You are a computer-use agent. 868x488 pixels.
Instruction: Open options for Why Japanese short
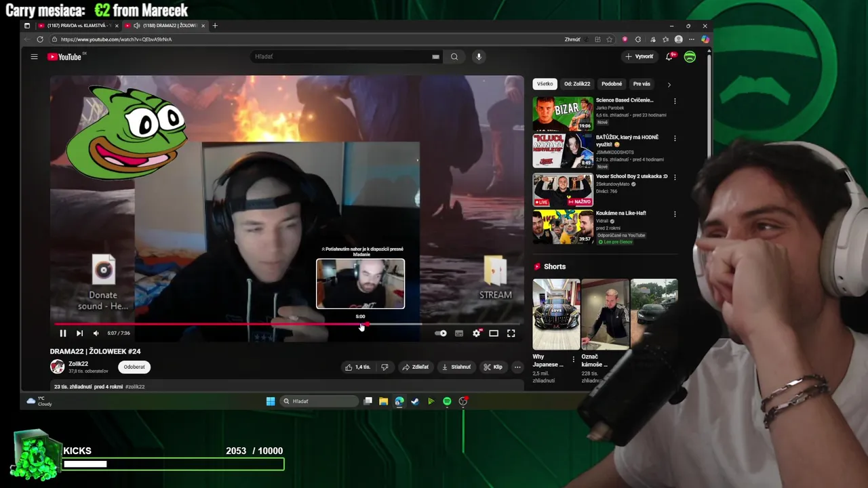(574, 359)
